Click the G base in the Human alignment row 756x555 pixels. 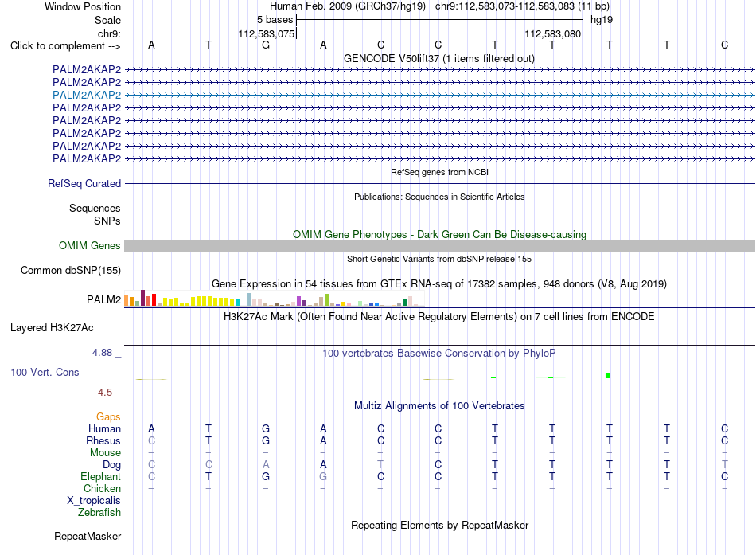(x=266, y=429)
